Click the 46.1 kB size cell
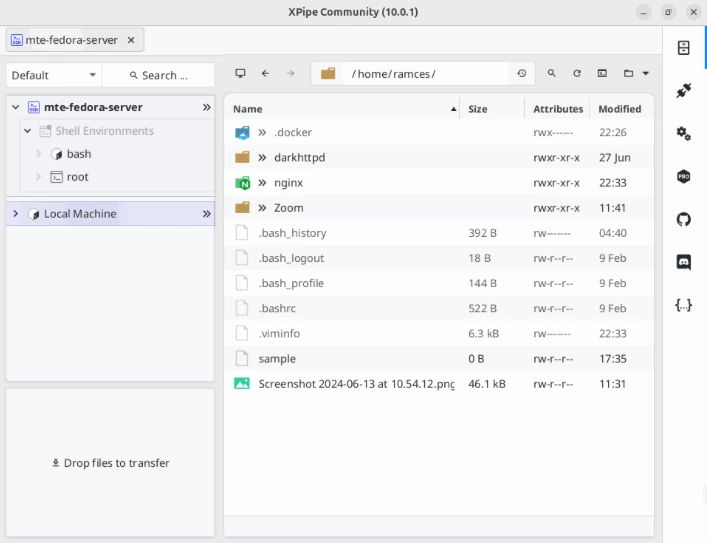Viewport: 707px width, 543px height. [x=487, y=384]
